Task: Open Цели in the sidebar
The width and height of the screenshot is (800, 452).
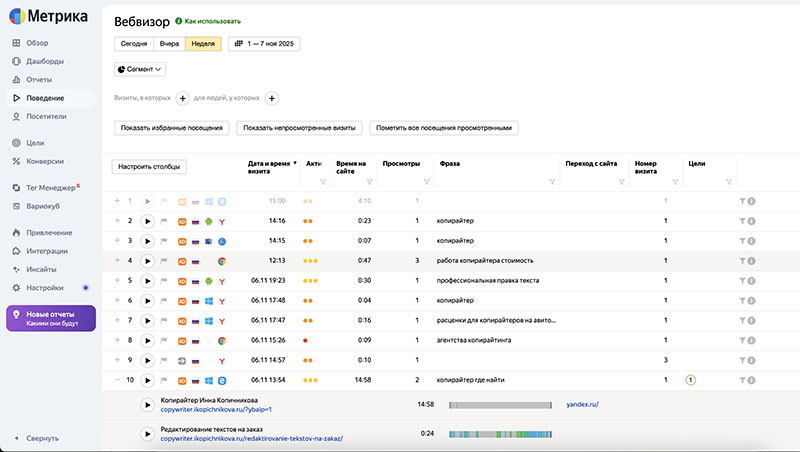Action: [x=35, y=143]
